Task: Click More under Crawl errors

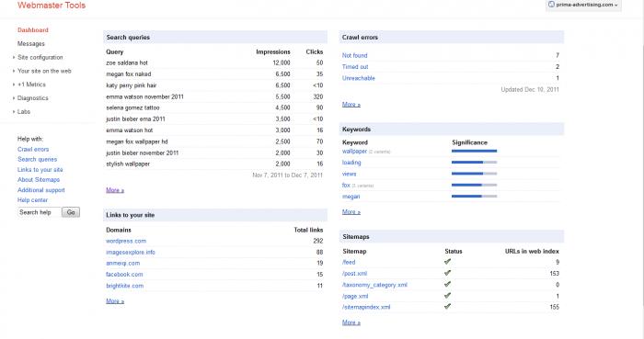Action: click(x=351, y=105)
